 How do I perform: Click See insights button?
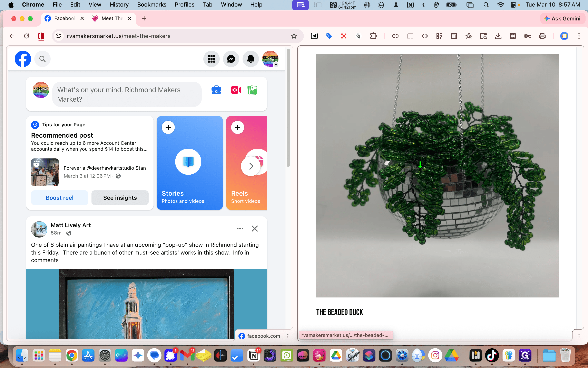[120, 198]
